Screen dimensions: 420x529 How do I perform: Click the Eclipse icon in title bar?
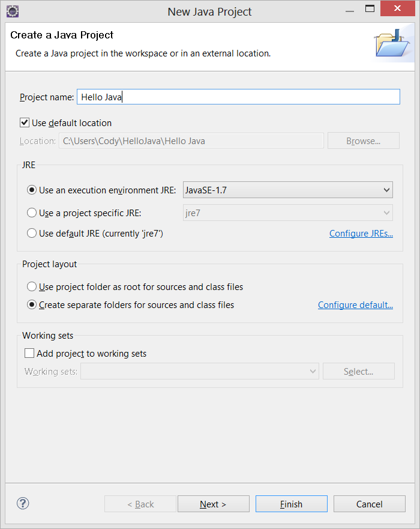(x=13, y=11)
